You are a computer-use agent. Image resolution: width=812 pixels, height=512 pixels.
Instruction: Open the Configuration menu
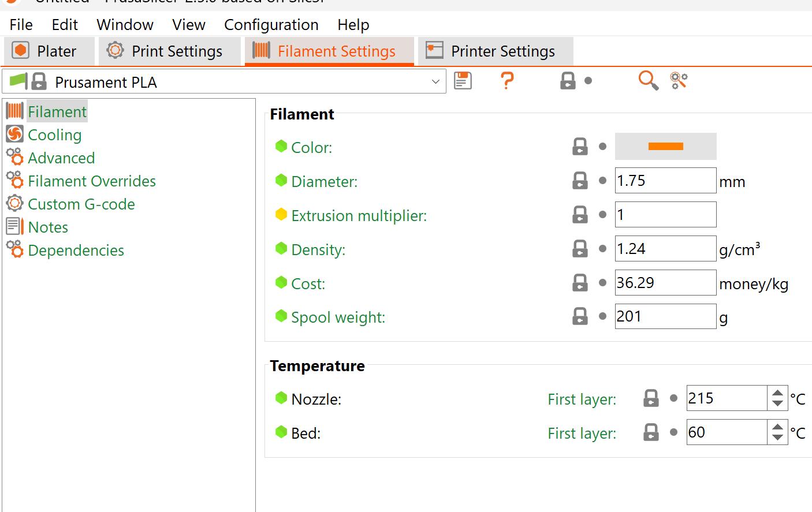(x=271, y=25)
